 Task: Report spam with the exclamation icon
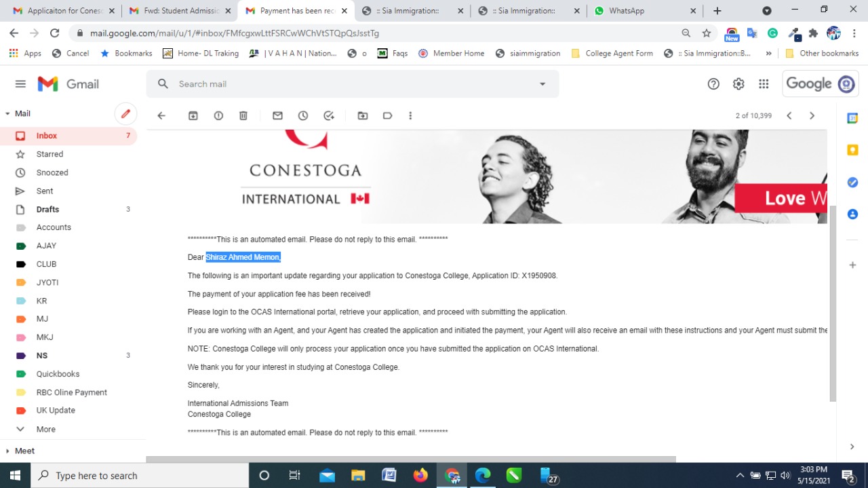[218, 116]
